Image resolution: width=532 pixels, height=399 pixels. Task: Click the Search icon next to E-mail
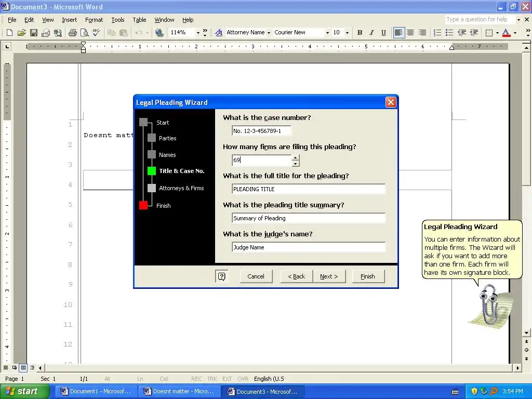click(58, 33)
